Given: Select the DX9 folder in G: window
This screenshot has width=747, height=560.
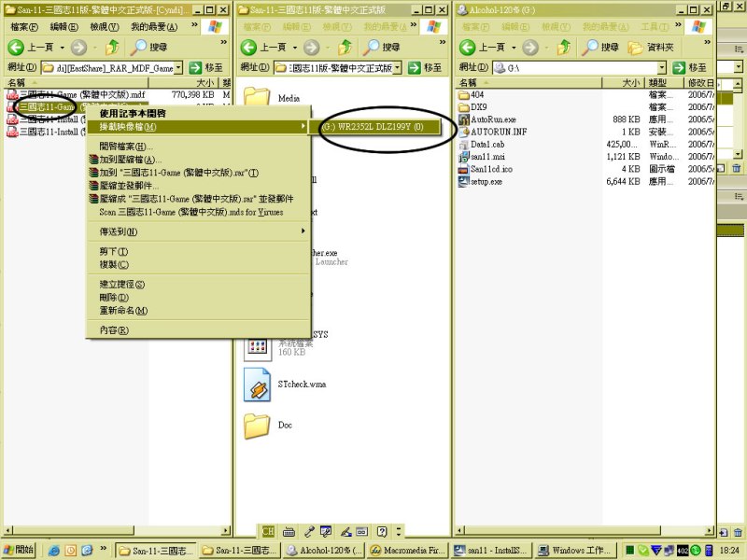Looking at the screenshot, I should (472, 107).
